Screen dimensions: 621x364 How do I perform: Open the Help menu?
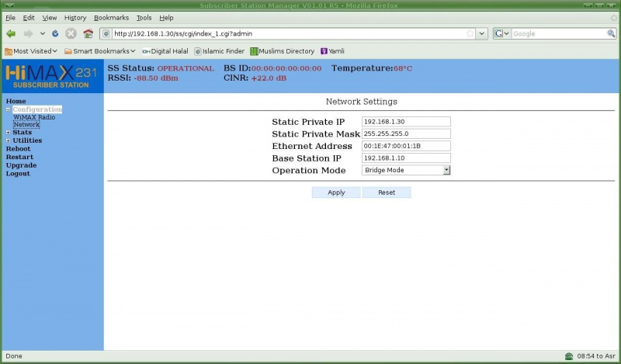point(166,18)
